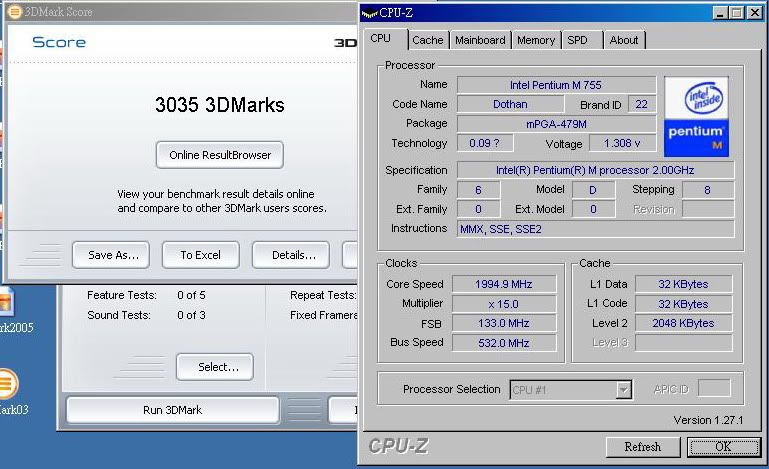Switch to the Cache tab in CPU-Z
Screen dimensions: 769x469
[428, 40]
